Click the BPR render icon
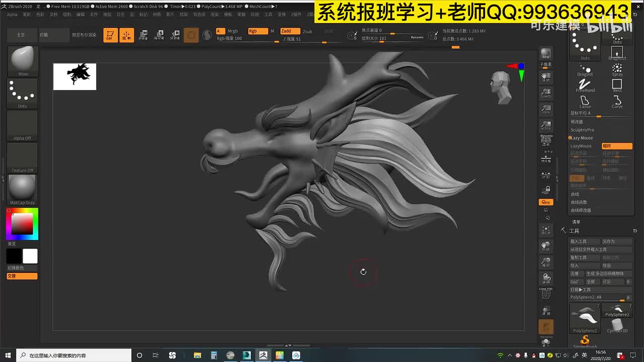The height and width of the screenshot is (362, 644). click(x=545, y=54)
